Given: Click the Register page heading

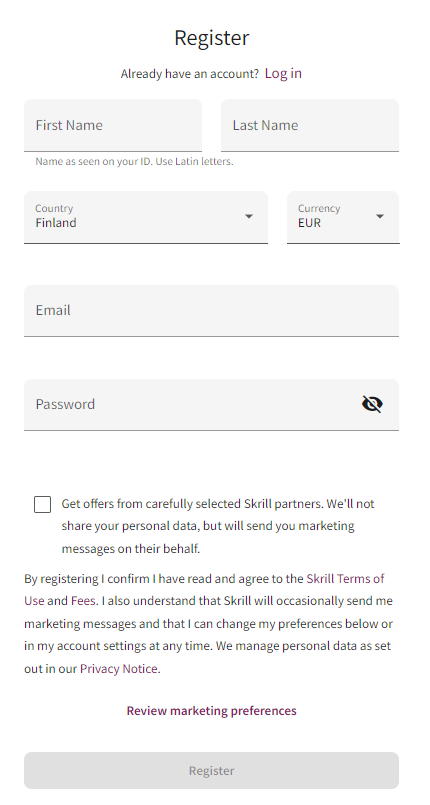Looking at the screenshot, I should click(x=211, y=38).
